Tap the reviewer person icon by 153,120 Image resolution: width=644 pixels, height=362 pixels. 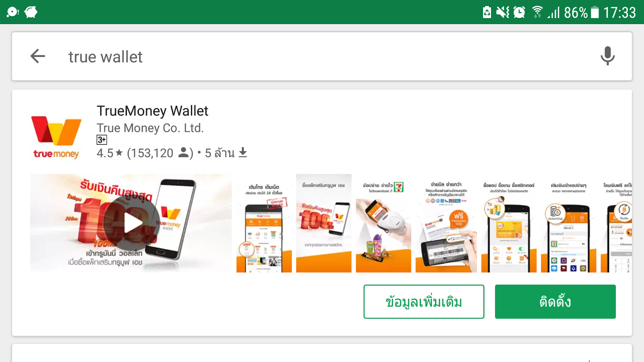(184, 152)
